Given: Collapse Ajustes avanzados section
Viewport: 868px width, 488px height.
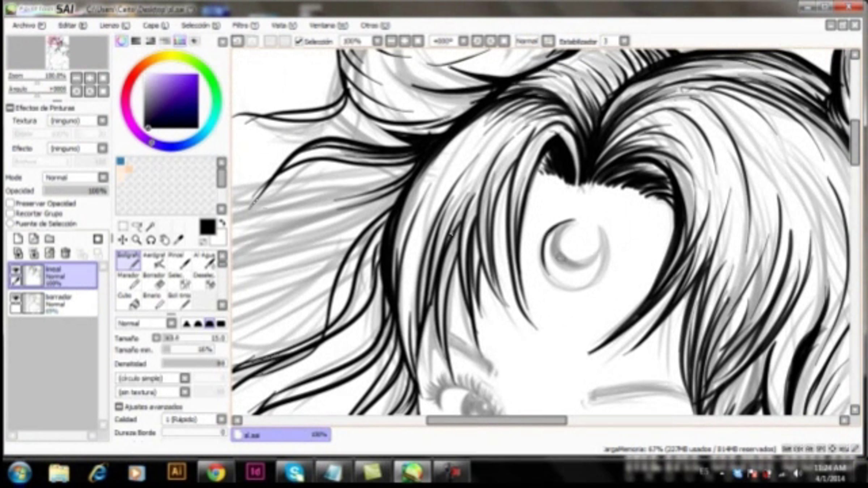Looking at the screenshot, I should point(119,407).
